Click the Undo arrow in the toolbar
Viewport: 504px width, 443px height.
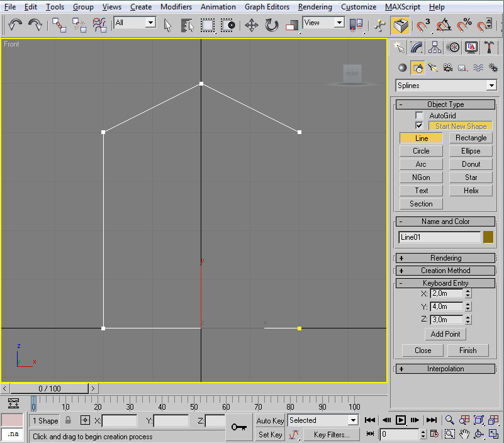pos(15,25)
